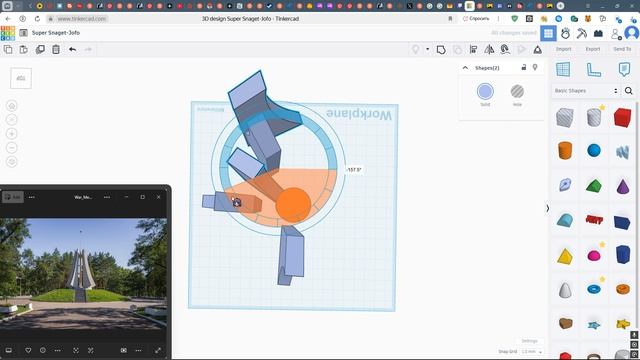The image size is (640, 360).
Task: Click the favorite heart in photo viewer
Action: click(x=28, y=350)
